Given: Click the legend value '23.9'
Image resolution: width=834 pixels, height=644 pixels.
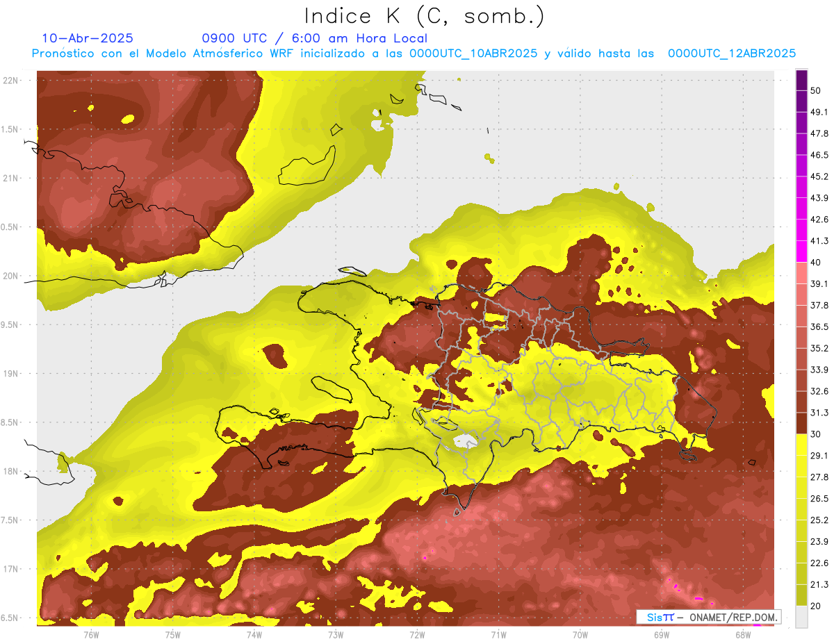Looking at the screenshot, I should pyautogui.click(x=819, y=541).
